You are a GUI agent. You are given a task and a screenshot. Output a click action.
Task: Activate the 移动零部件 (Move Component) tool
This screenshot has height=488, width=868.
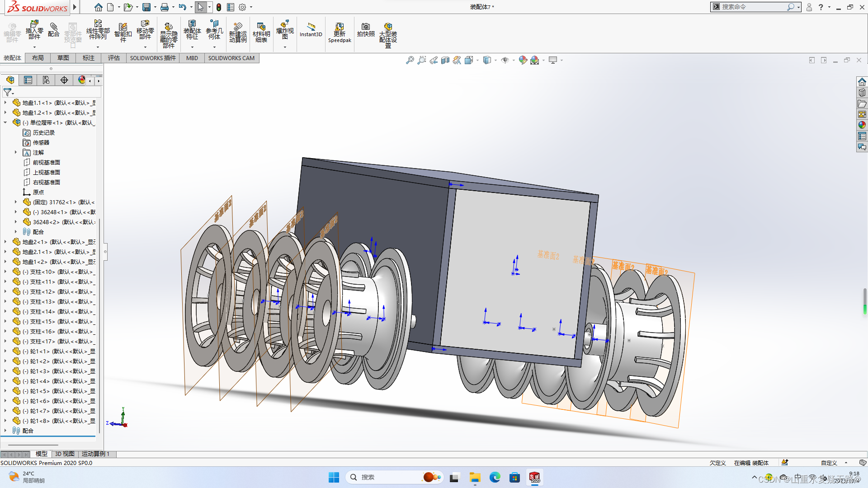pyautogui.click(x=145, y=32)
